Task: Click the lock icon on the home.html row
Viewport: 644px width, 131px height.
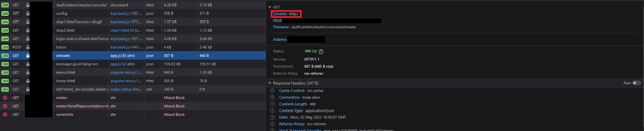Action: (x=28, y=81)
